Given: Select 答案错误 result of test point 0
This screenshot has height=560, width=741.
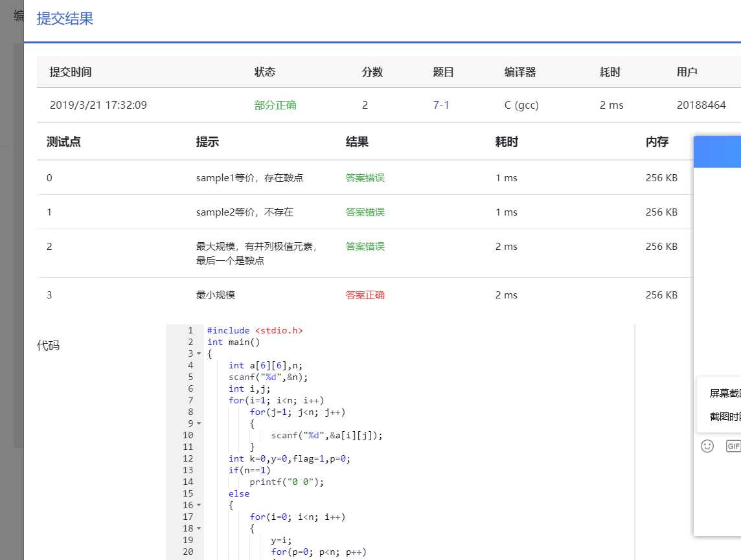Looking at the screenshot, I should [365, 178].
